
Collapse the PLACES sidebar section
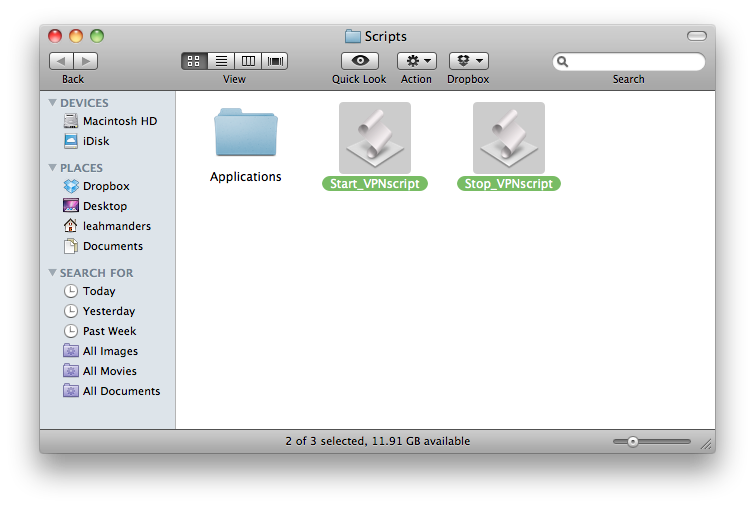(53, 168)
